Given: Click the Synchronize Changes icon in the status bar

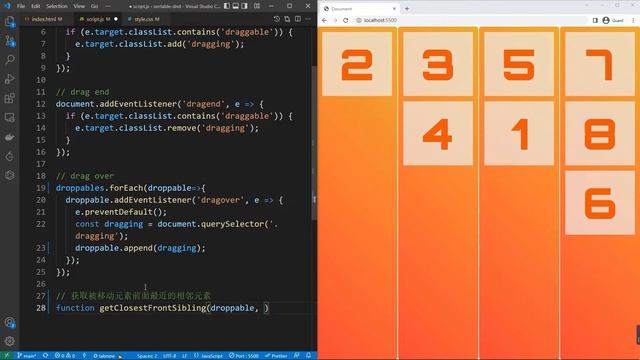Looking at the screenshot, I should pyautogui.click(x=45, y=356).
